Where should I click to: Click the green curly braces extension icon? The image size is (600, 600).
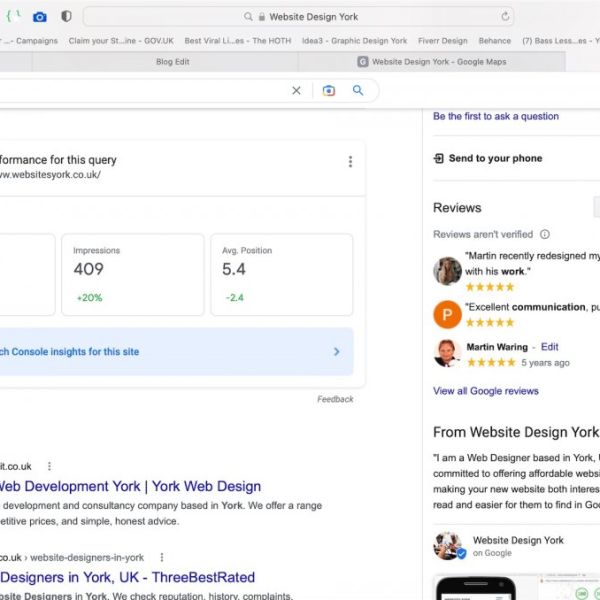tap(13, 16)
